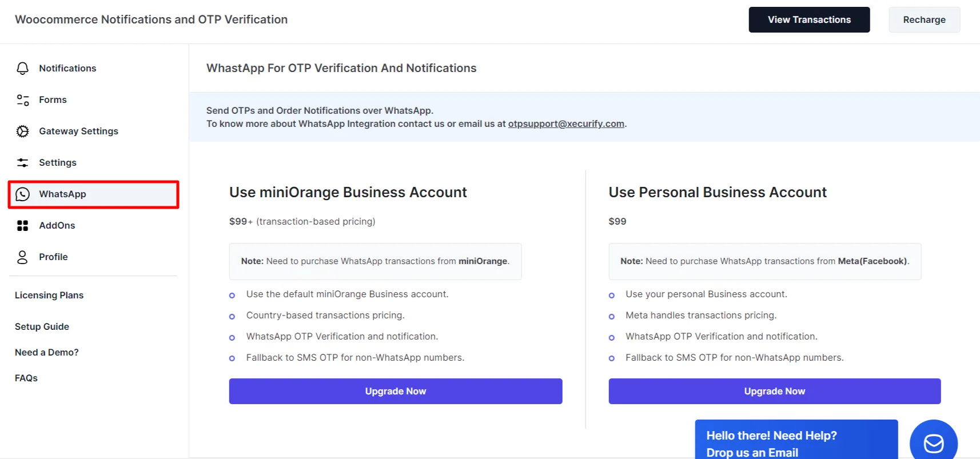Click the Profile person icon
Screen dimensions: 980x459
[22, 257]
